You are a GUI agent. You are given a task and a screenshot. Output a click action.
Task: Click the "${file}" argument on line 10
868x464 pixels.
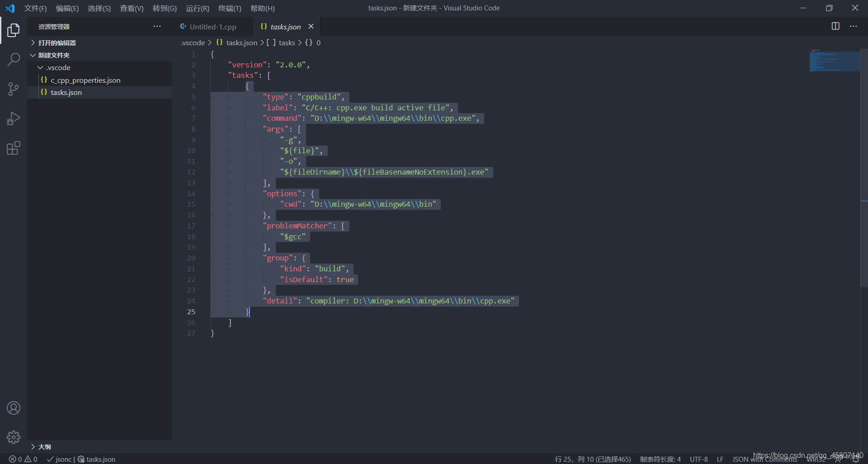pyautogui.click(x=299, y=151)
